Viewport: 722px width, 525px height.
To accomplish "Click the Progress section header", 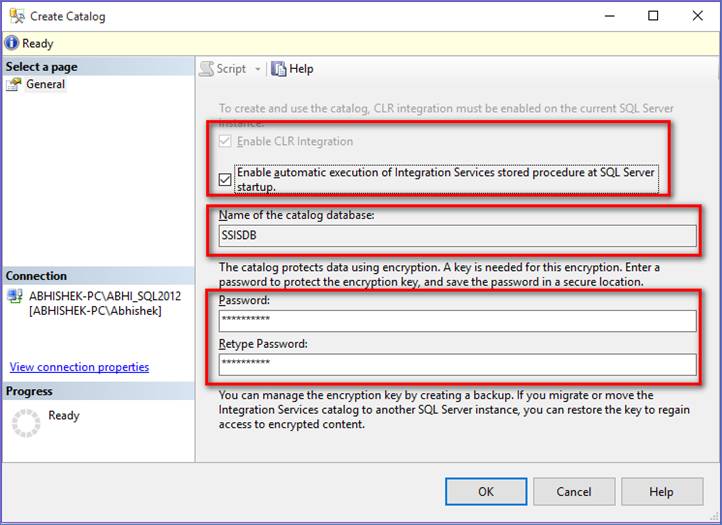I will [98, 391].
